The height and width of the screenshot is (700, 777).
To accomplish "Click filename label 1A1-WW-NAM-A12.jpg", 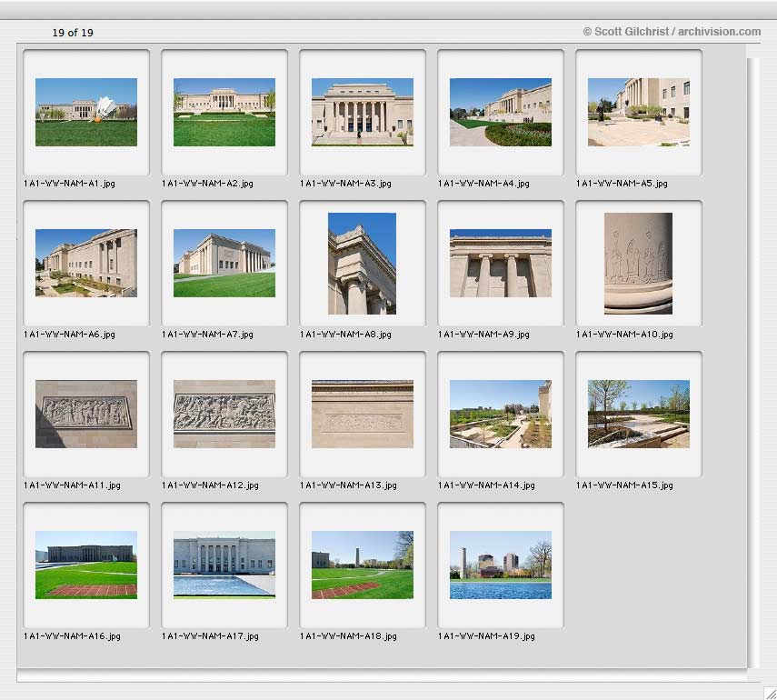I will coord(211,485).
